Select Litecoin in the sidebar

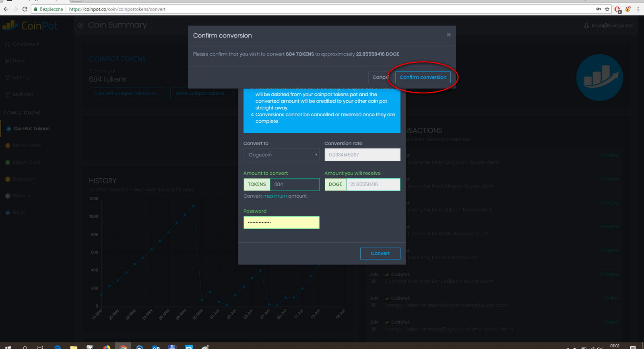pos(21,196)
